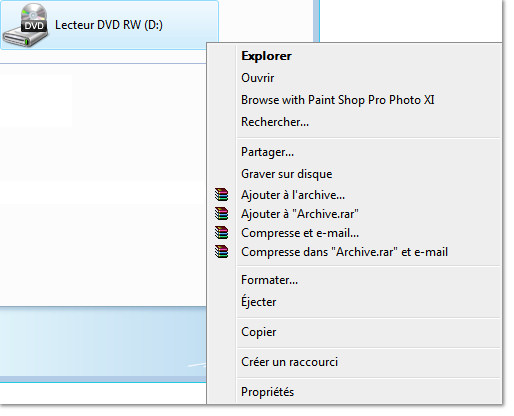Choose Explorer from the context menu
514x416 pixels.
tap(266, 56)
